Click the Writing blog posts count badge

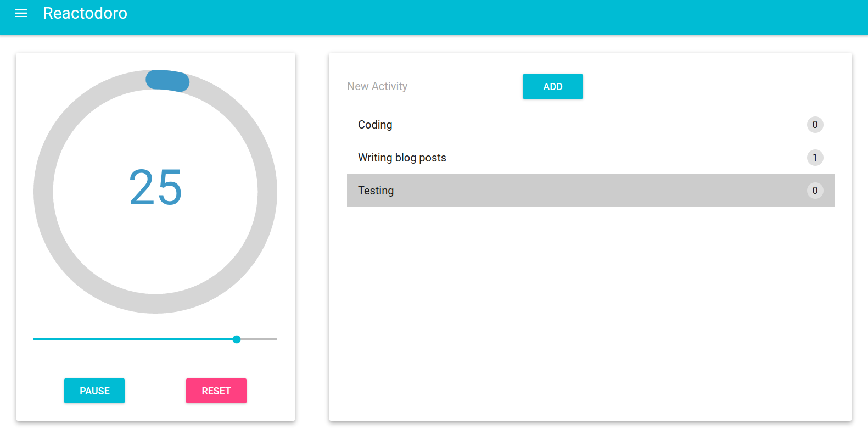815,158
